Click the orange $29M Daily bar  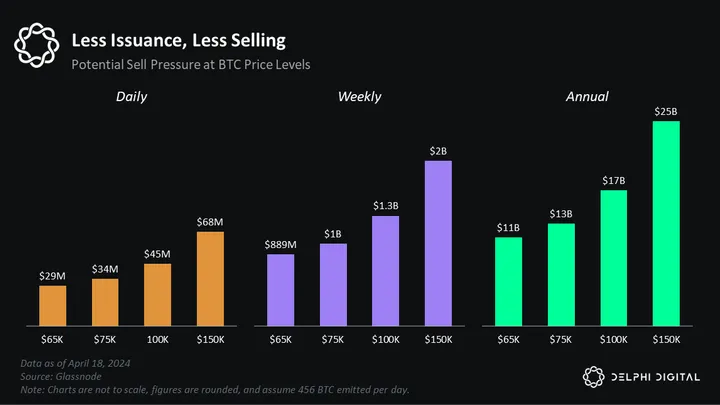pos(52,305)
